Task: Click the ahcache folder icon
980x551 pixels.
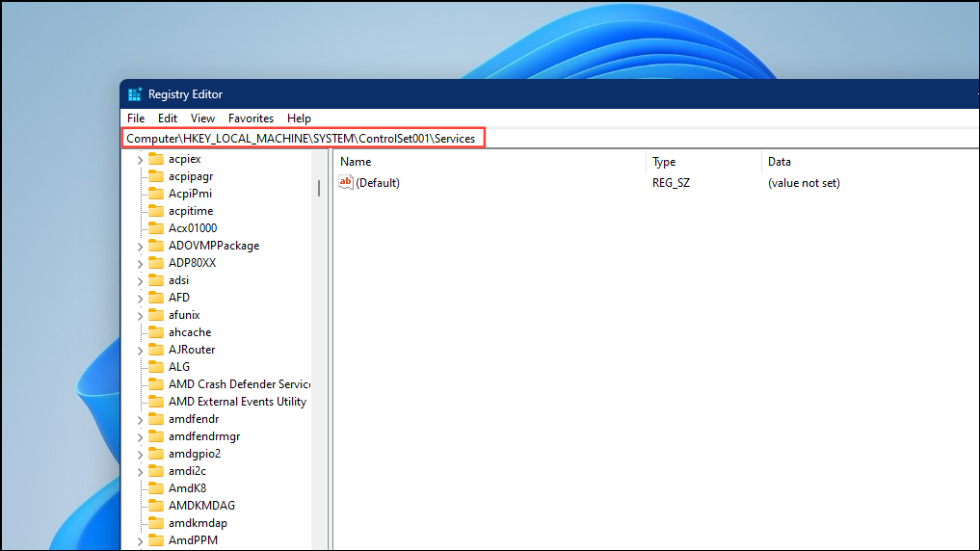Action: click(x=156, y=331)
